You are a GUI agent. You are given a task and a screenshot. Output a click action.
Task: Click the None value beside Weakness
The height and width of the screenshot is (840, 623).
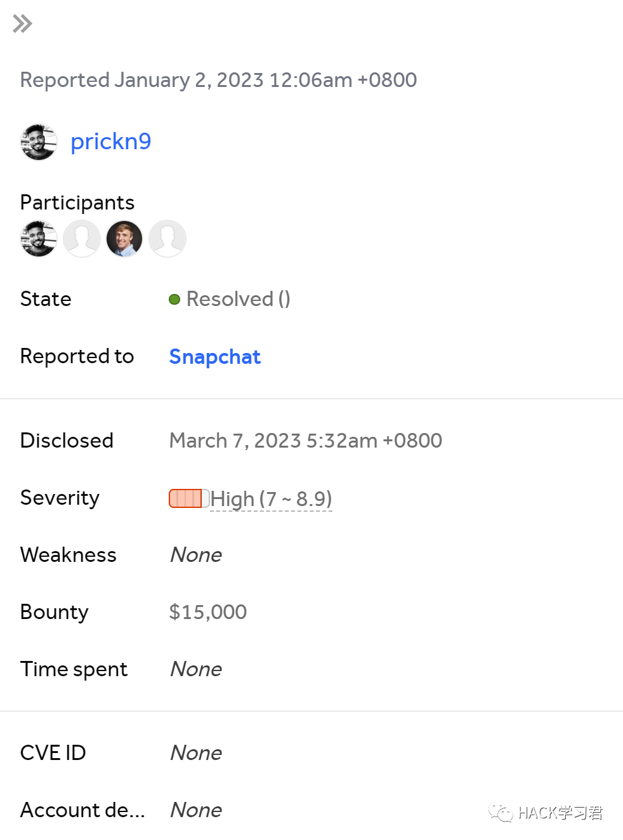196,555
